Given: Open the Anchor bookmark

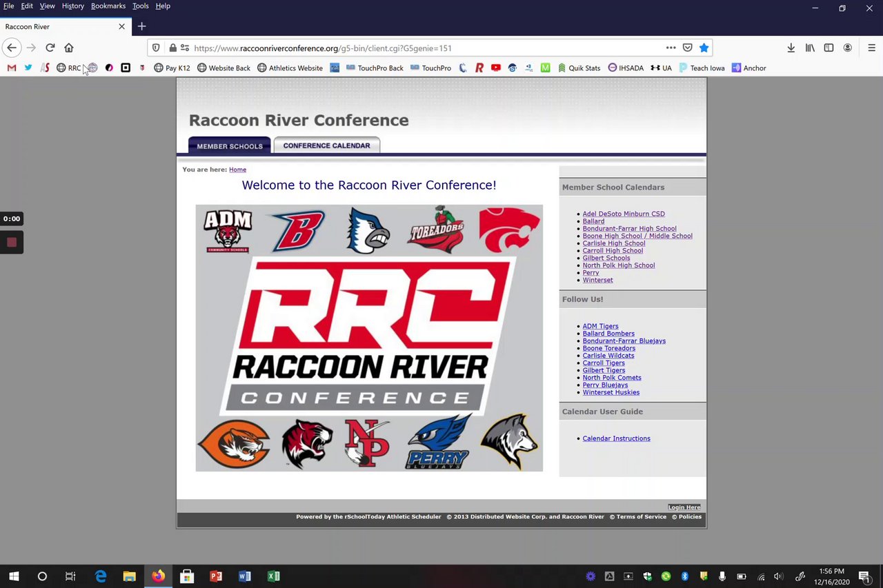Looking at the screenshot, I should pyautogui.click(x=748, y=68).
